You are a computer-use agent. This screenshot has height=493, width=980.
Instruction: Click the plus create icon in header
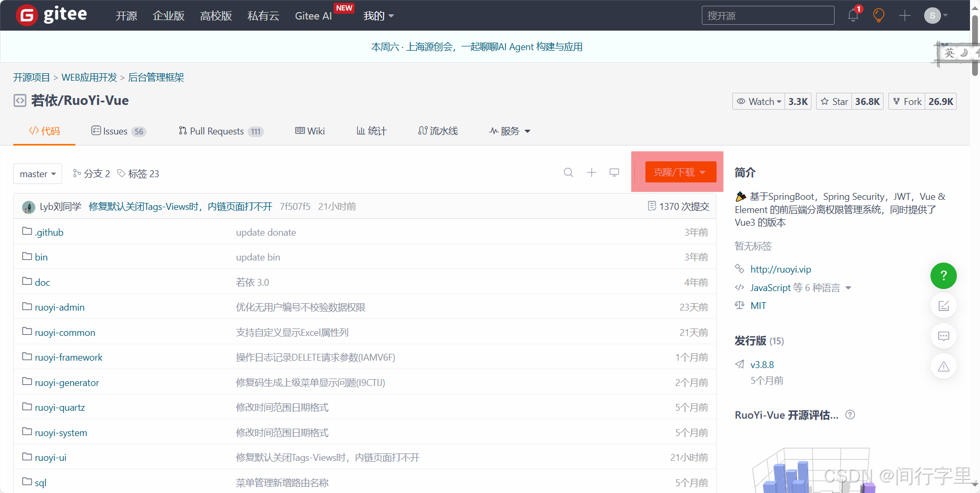[905, 15]
